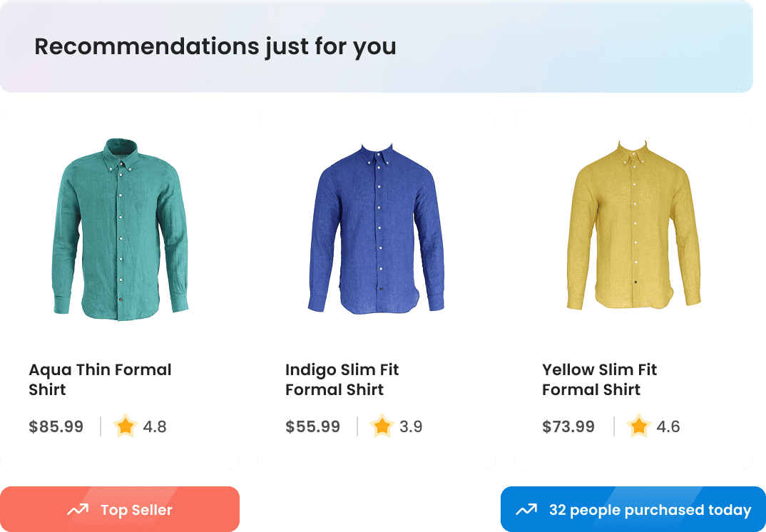Image resolution: width=766 pixels, height=532 pixels.
Task: Click the $55.99 price
Action: [312, 427]
